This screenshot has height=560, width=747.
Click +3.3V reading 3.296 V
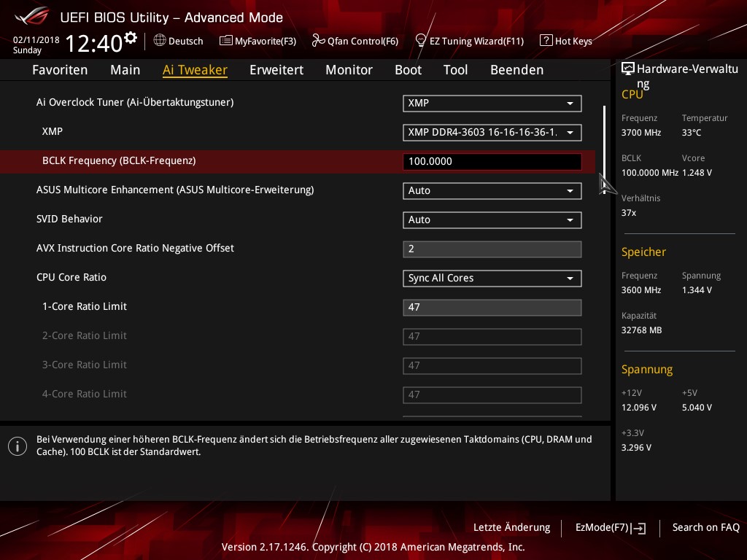click(x=636, y=448)
